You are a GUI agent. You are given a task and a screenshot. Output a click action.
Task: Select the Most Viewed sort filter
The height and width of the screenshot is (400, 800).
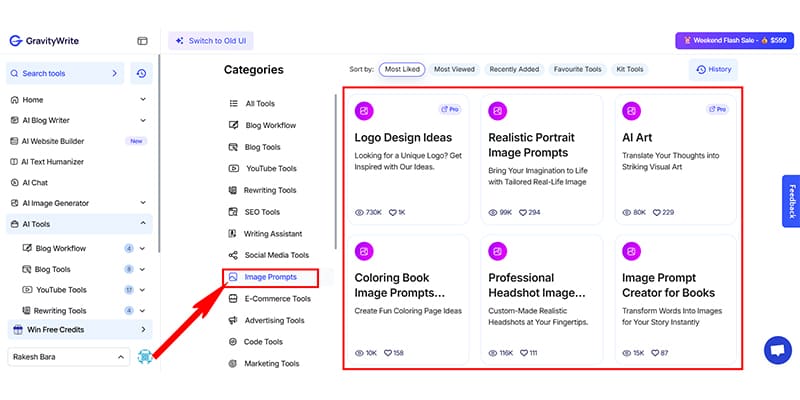coord(455,69)
